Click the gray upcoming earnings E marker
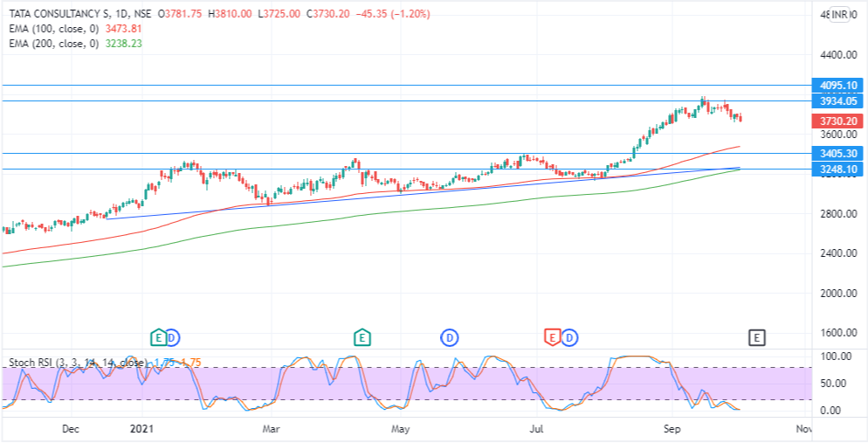Image resolution: width=868 pixels, height=443 pixels. (x=757, y=336)
